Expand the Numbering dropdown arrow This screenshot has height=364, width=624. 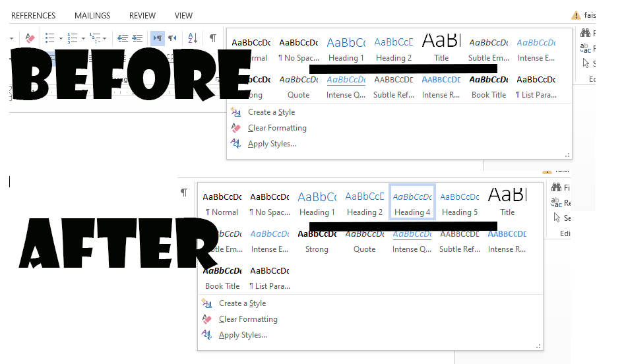click(82, 38)
